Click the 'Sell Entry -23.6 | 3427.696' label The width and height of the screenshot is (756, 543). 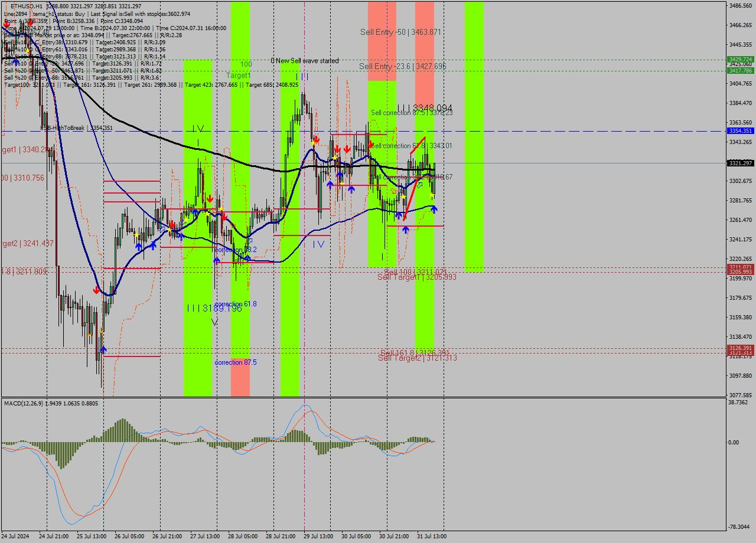[402, 67]
